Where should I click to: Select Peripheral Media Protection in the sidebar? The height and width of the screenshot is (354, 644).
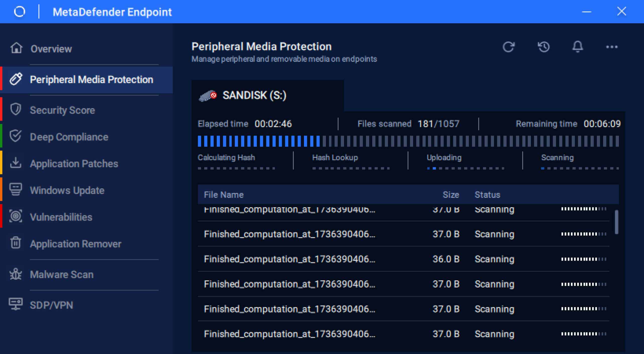click(92, 79)
